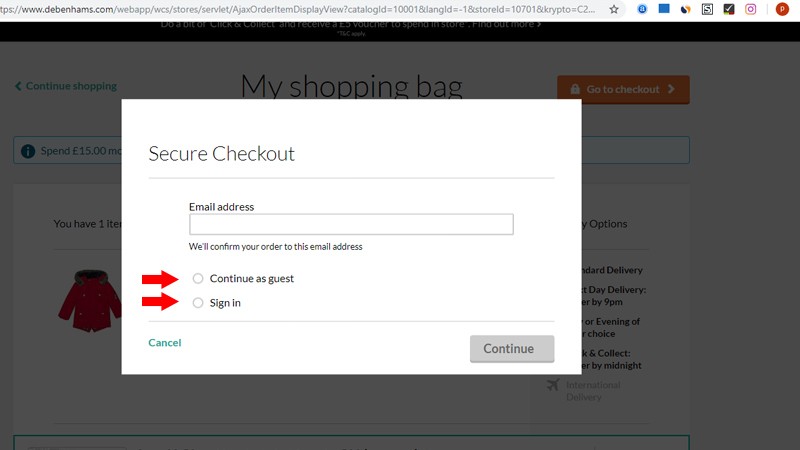The height and width of the screenshot is (450, 800).
Task: Click the Continue shopping link
Action: 66,86
